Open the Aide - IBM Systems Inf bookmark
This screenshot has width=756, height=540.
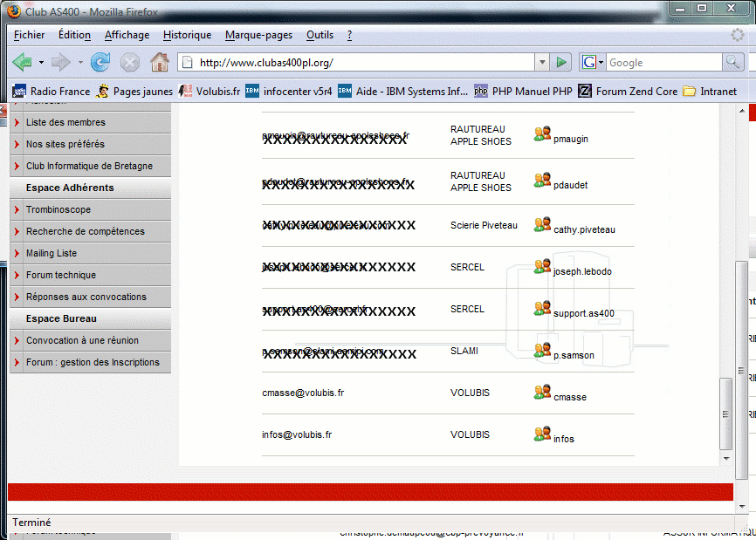pos(403,91)
